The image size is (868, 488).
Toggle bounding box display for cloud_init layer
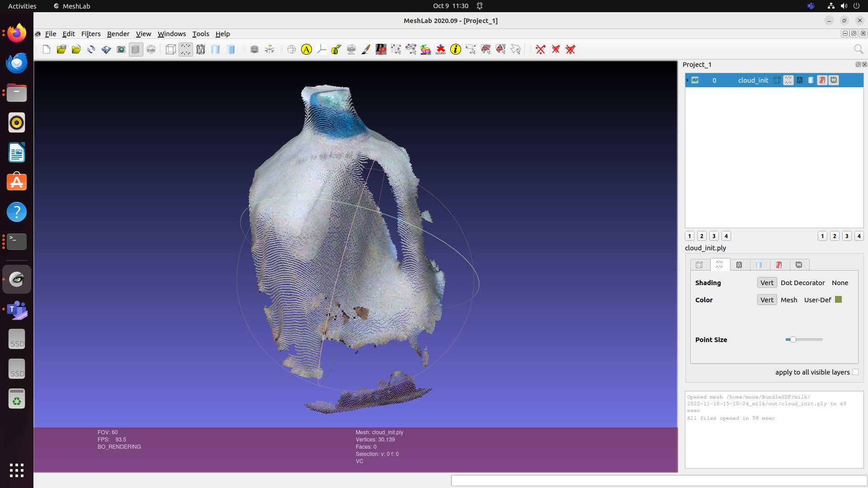(x=777, y=80)
